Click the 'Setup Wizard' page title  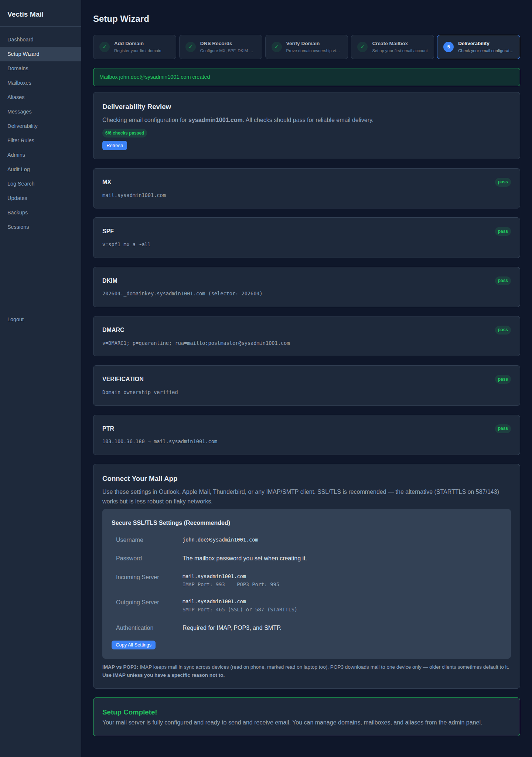click(x=121, y=19)
